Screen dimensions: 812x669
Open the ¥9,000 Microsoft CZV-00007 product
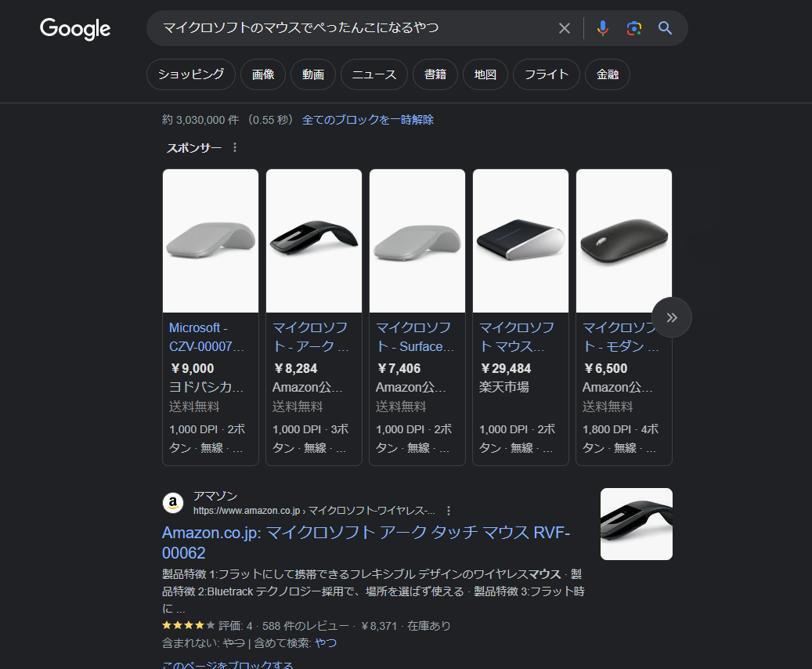click(x=210, y=337)
